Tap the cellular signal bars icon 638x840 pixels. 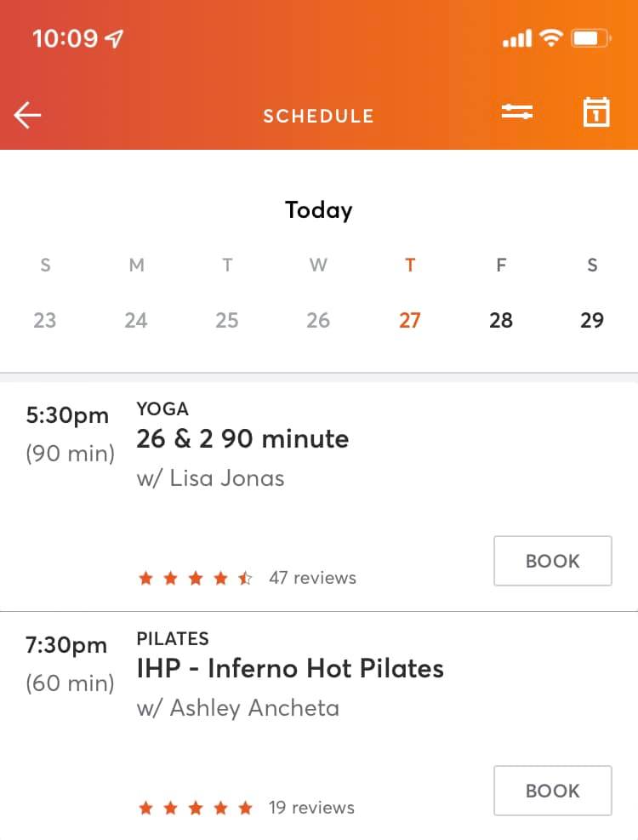(x=517, y=39)
